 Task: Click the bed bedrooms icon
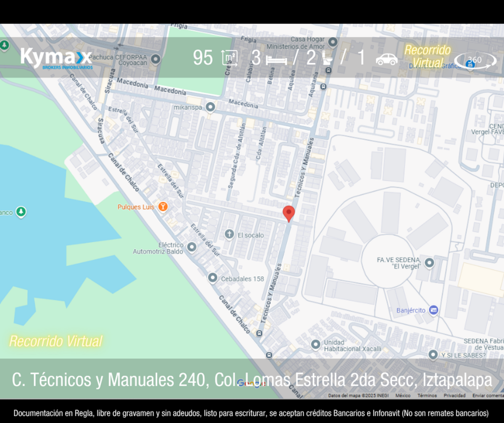click(276, 60)
